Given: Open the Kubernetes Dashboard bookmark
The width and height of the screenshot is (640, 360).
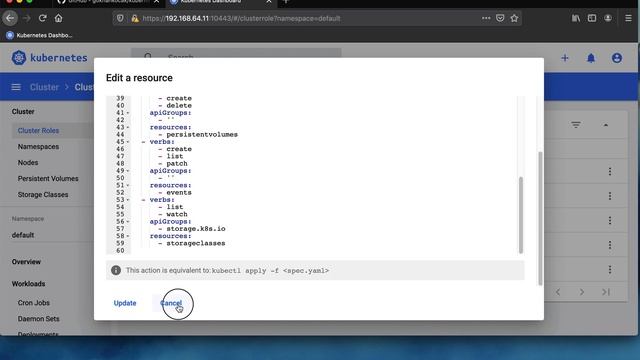Looking at the screenshot, I should pos(39,36).
